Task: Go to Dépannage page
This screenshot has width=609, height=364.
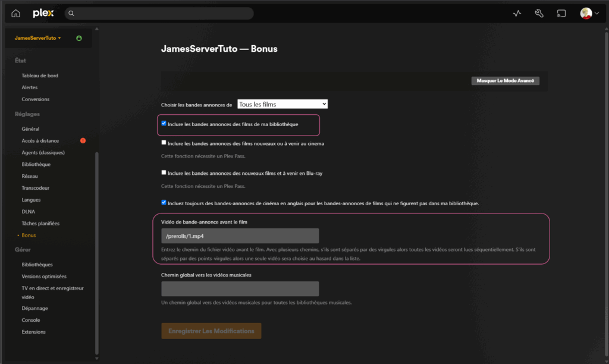Action: coord(34,308)
